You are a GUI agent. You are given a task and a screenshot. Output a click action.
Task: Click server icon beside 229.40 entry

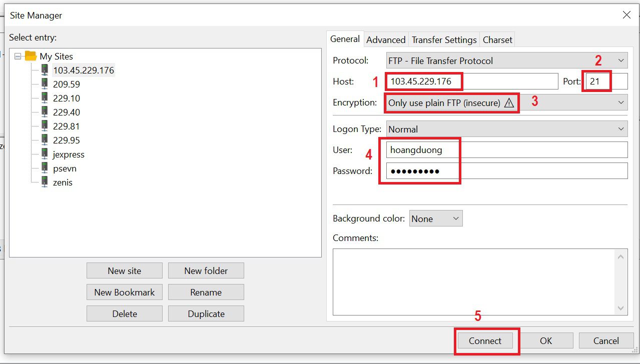[x=45, y=112]
